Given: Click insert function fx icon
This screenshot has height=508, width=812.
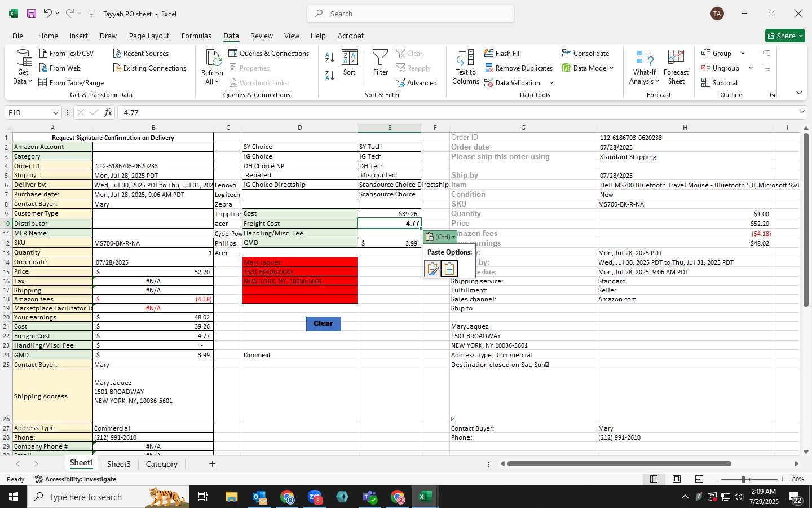Looking at the screenshot, I should point(108,112).
